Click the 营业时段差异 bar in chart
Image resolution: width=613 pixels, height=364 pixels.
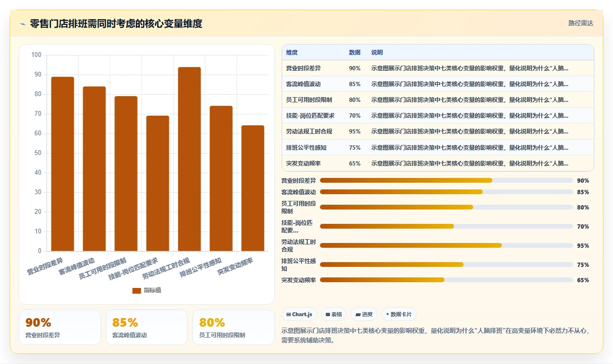63,164
